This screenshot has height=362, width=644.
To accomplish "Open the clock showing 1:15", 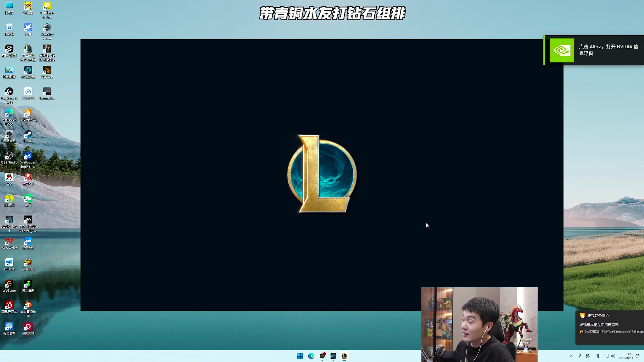I will 626,356.
